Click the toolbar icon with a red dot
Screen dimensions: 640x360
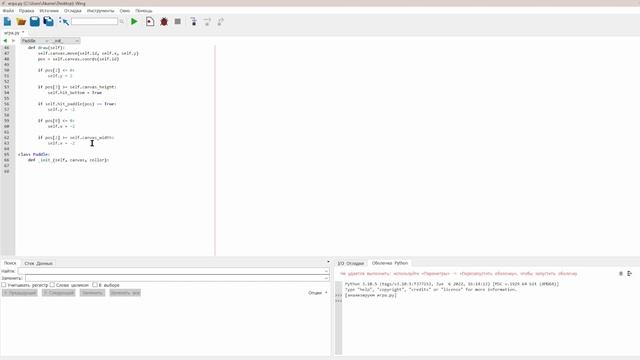pos(150,22)
